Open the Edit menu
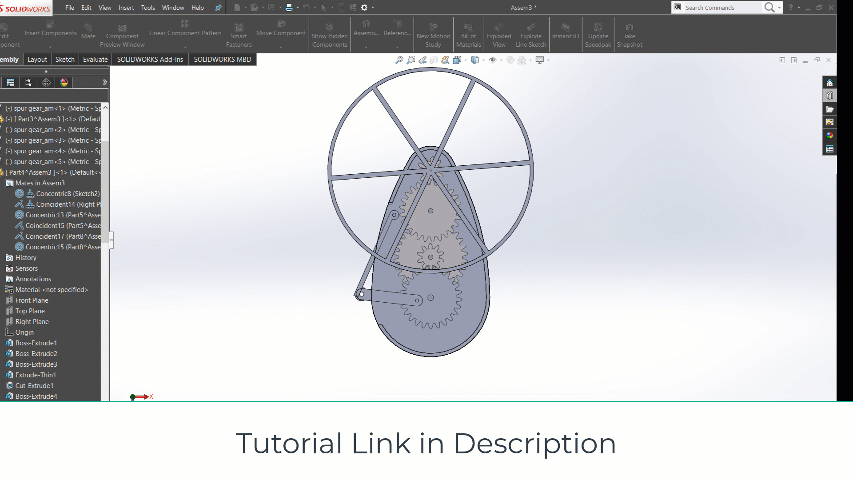 pyautogui.click(x=86, y=8)
